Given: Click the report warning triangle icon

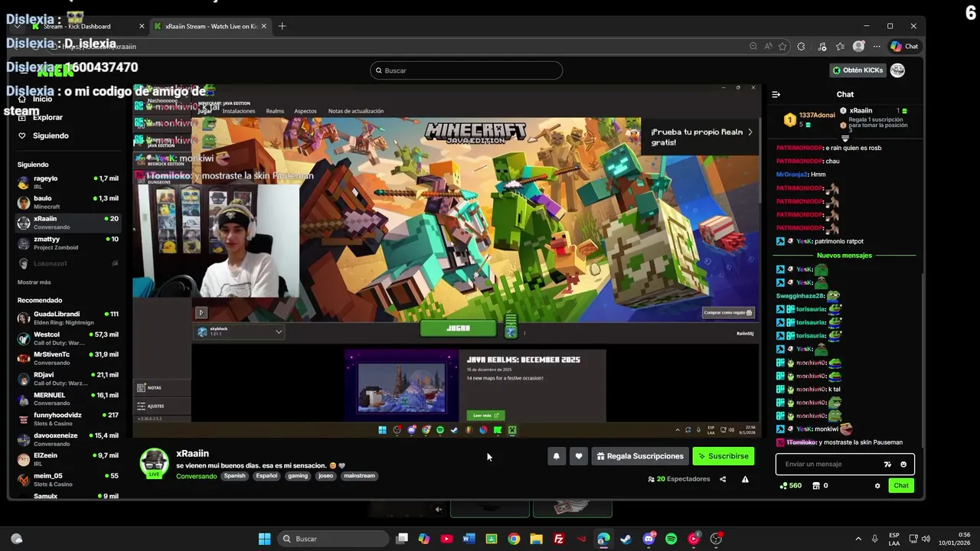Looking at the screenshot, I should pos(745,479).
